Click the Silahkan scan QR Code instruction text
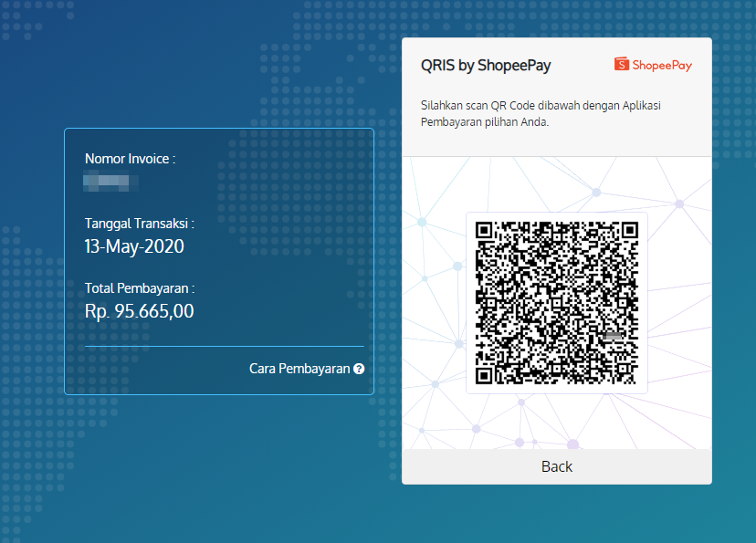Image resolution: width=756 pixels, height=543 pixels. (x=541, y=114)
